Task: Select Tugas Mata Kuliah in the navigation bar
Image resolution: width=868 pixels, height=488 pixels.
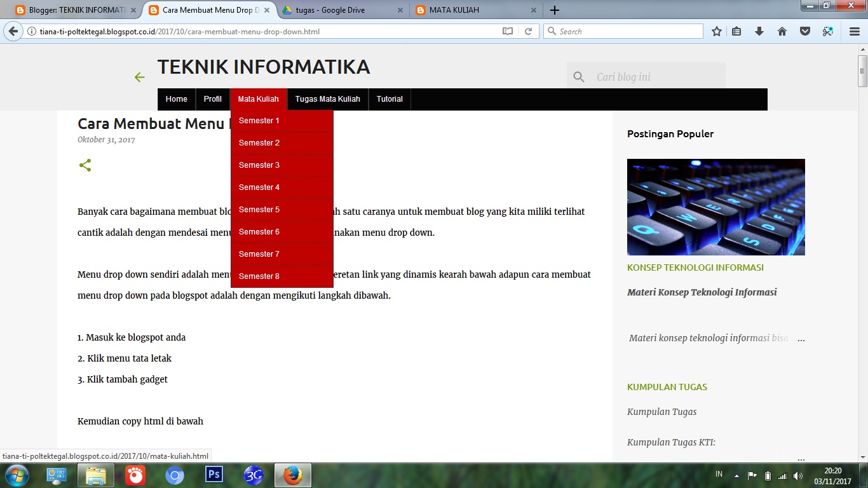Action: click(x=327, y=99)
